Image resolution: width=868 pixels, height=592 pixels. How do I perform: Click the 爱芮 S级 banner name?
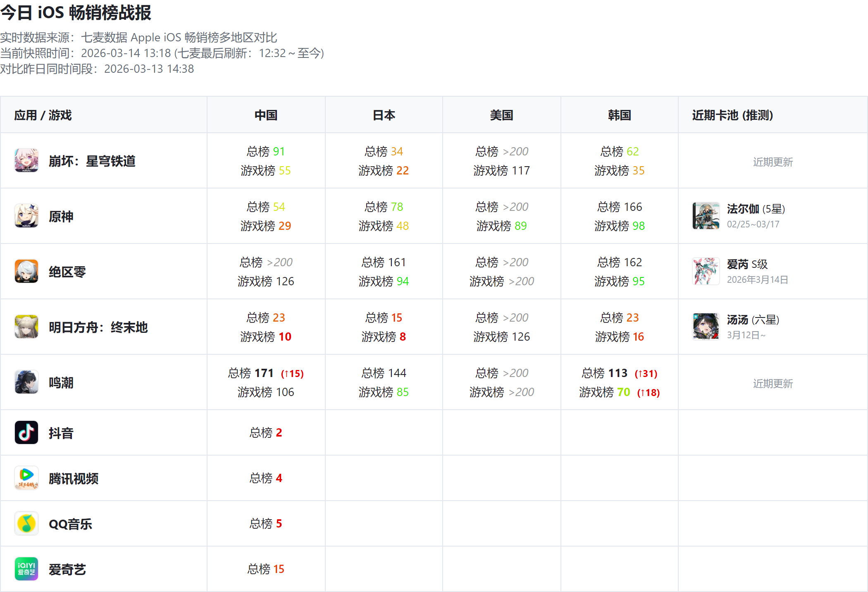[747, 264]
